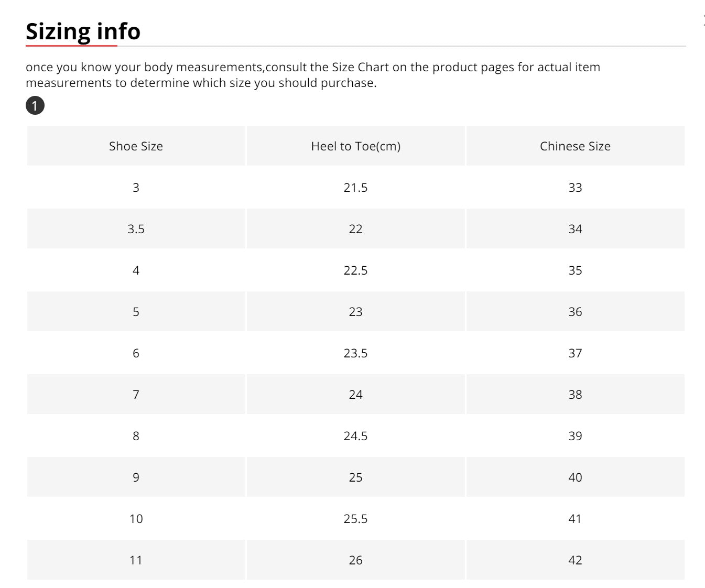
Task: Select the 24 cm heel to toe cell
Action: (x=355, y=395)
